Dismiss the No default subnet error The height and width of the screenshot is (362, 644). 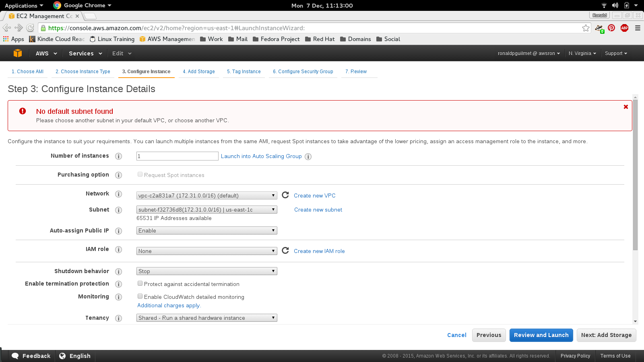point(626,107)
